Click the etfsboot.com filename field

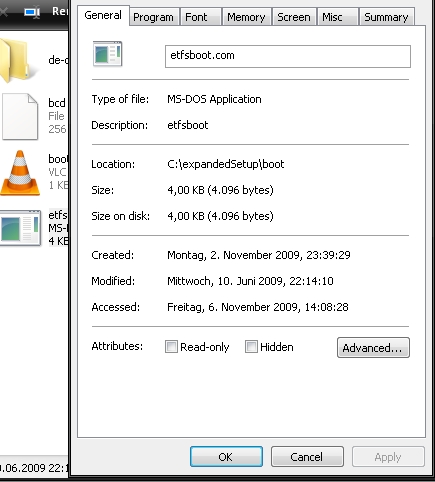(288, 56)
